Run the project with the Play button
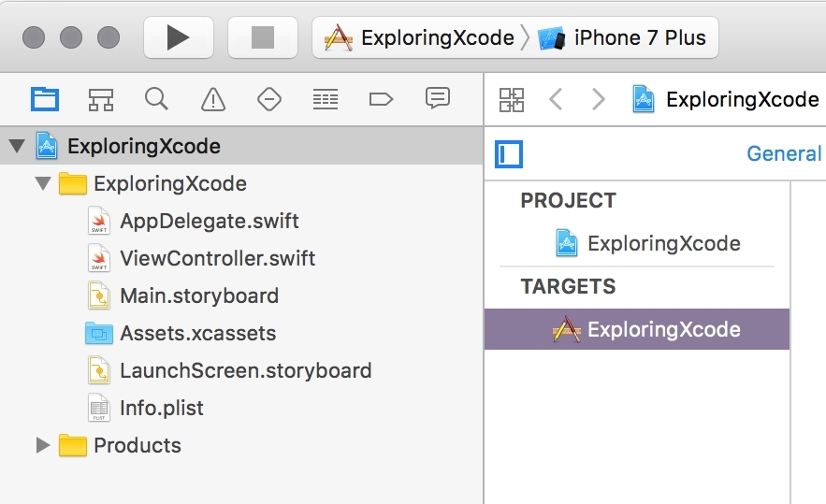 point(178,37)
